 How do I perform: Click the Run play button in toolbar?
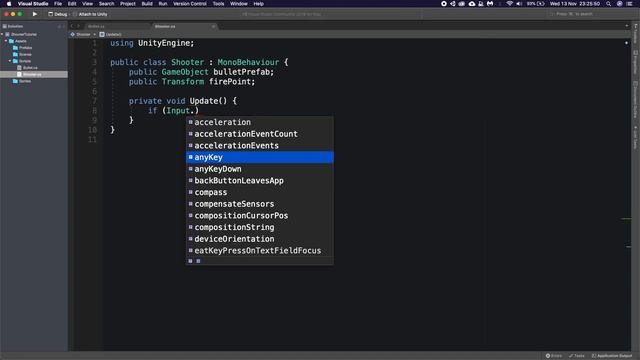pos(35,14)
